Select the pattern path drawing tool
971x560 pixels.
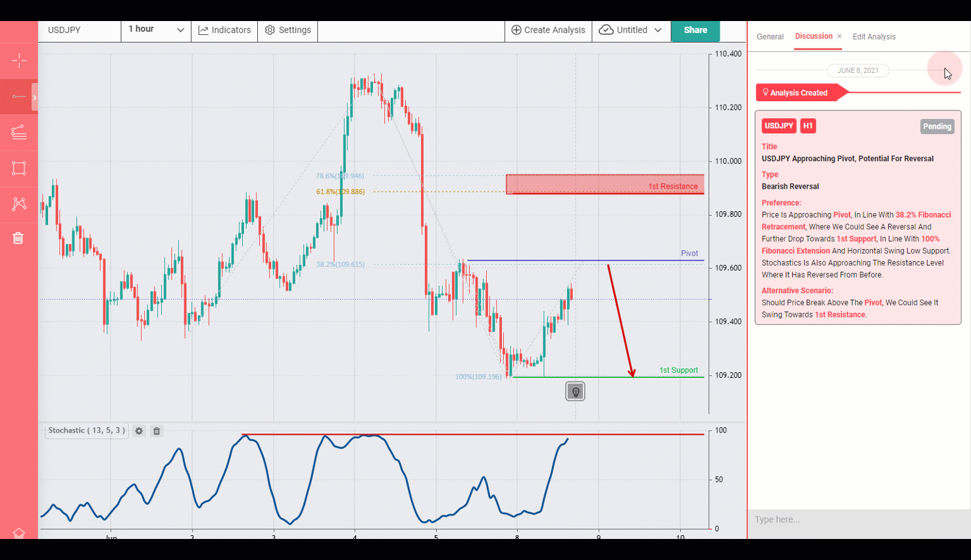click(19, 203)
